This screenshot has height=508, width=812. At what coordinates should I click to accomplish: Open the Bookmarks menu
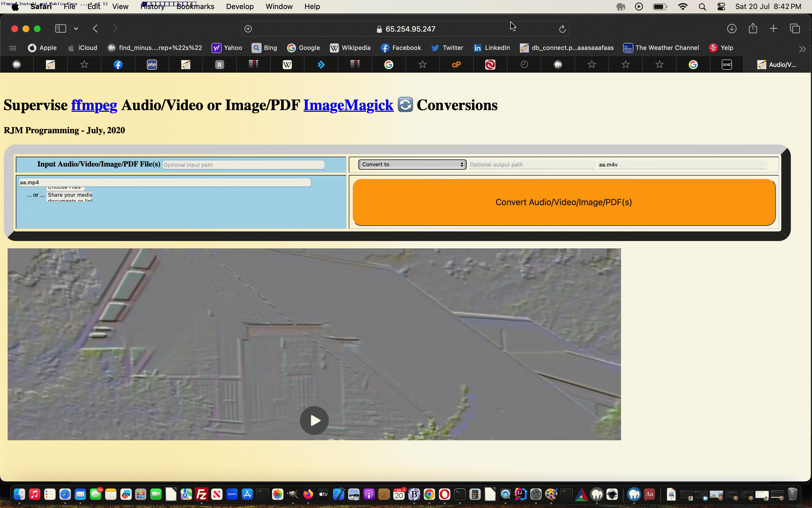pyautogui.click(x=195, y=6)
